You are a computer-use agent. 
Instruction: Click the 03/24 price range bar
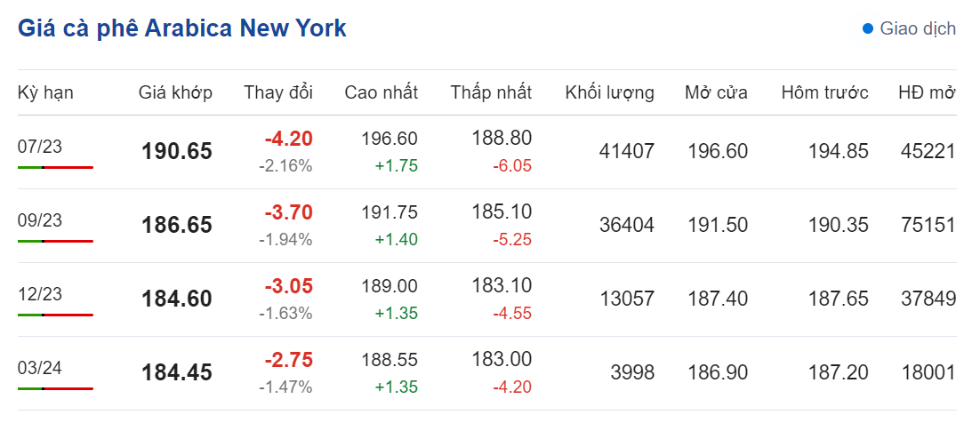(55, 388)
